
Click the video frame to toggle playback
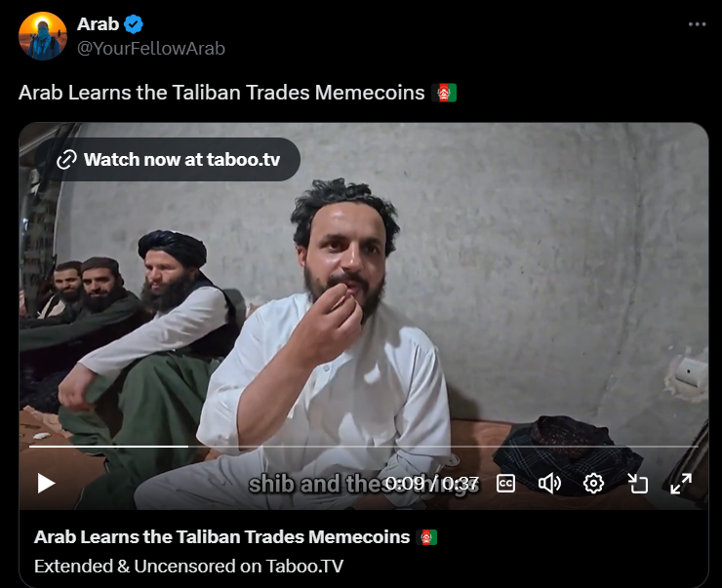pyautogui.click(x=364, y=294)
